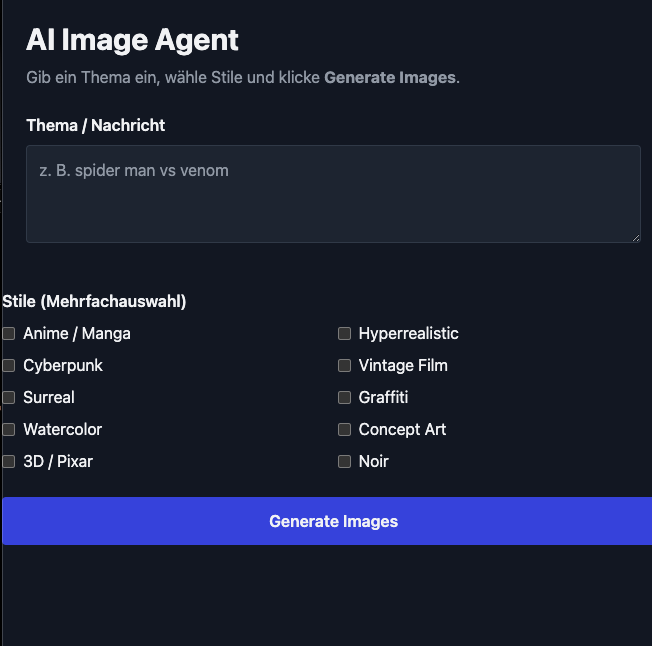Image resolution: width=652 pixels, height=646 pixels.
Task: Click the text area resize handle
Action: click(x=635, y=237)
